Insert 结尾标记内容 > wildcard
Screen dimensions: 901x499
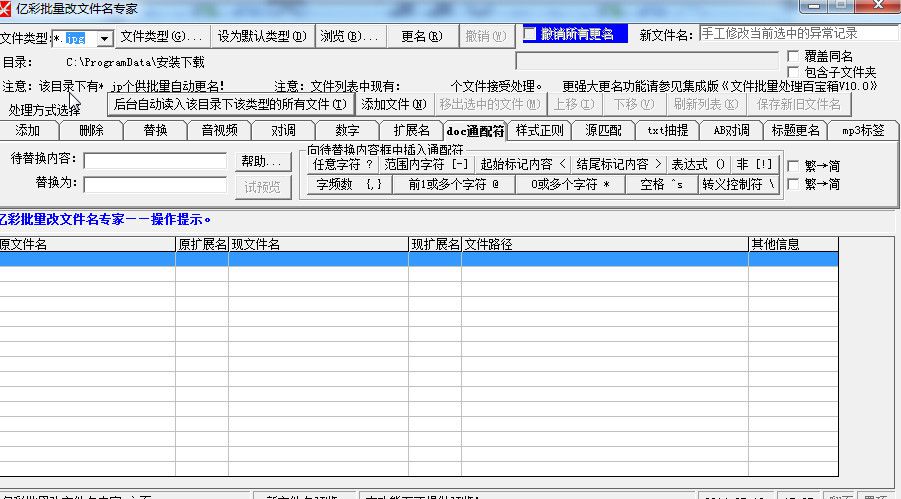(618, 164)
